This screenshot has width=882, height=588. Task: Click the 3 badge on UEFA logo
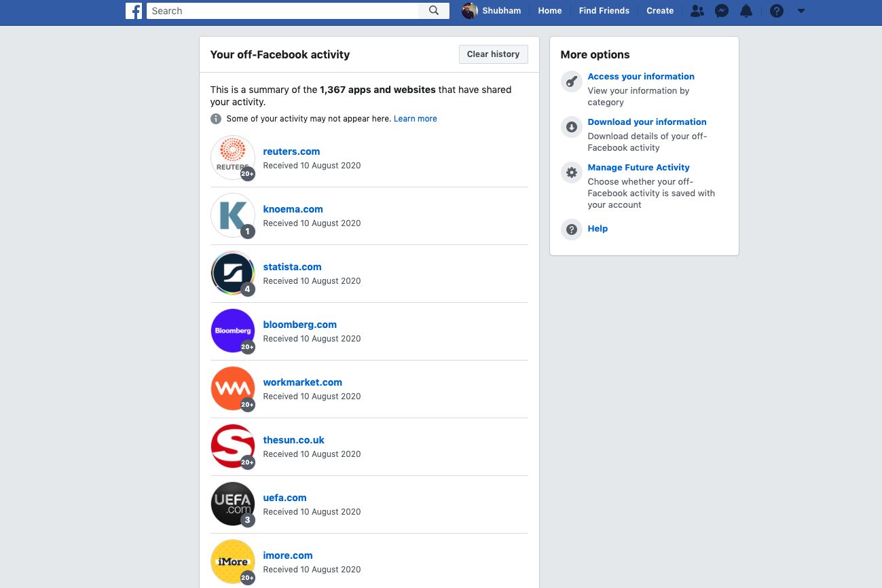click(248, 520)
